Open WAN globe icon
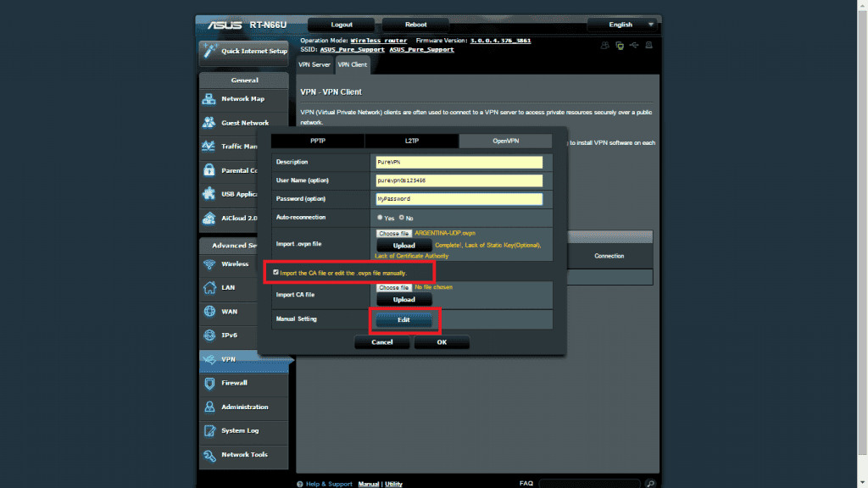The width and height of the screenshot is (868, 488). pyautogui.click(x=209, y=312)
